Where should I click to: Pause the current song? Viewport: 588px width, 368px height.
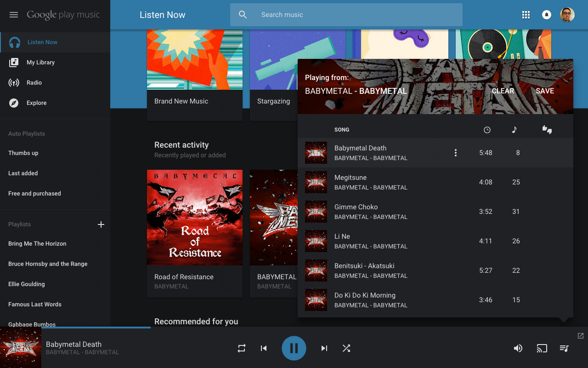(294, 348)
